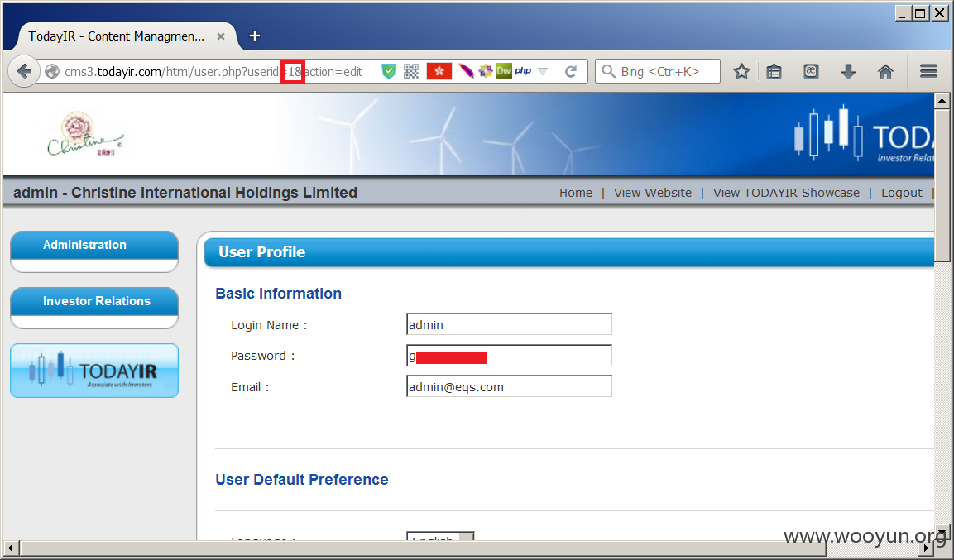
Task: Click the 'Password :' label
Action: (262, 356)
